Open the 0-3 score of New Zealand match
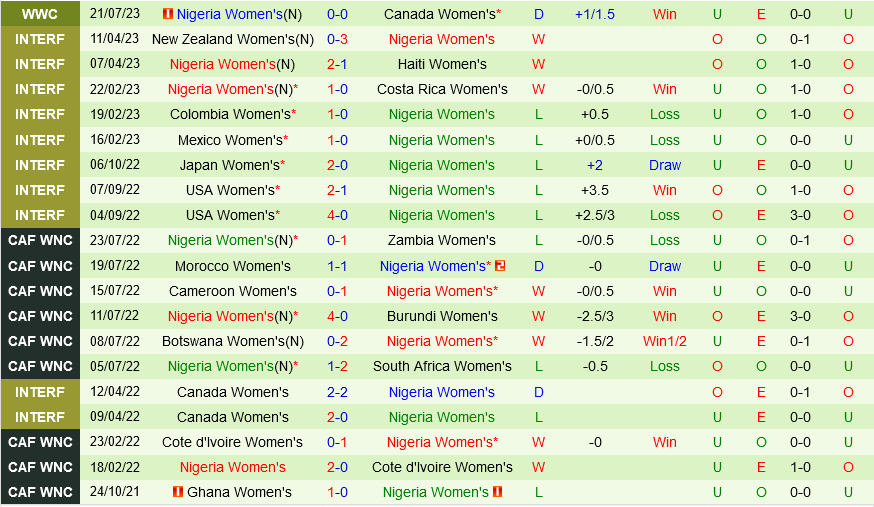874x507 pixels. (338, 39)
